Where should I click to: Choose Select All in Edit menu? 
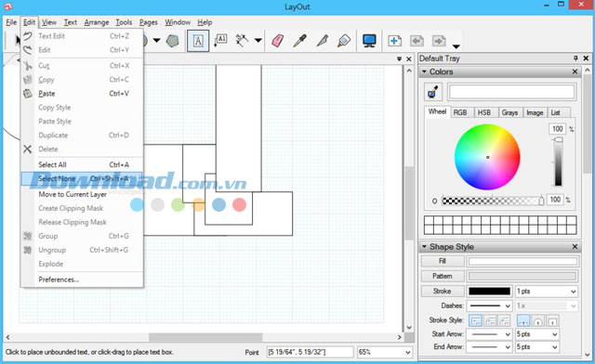tap(83, 164)
